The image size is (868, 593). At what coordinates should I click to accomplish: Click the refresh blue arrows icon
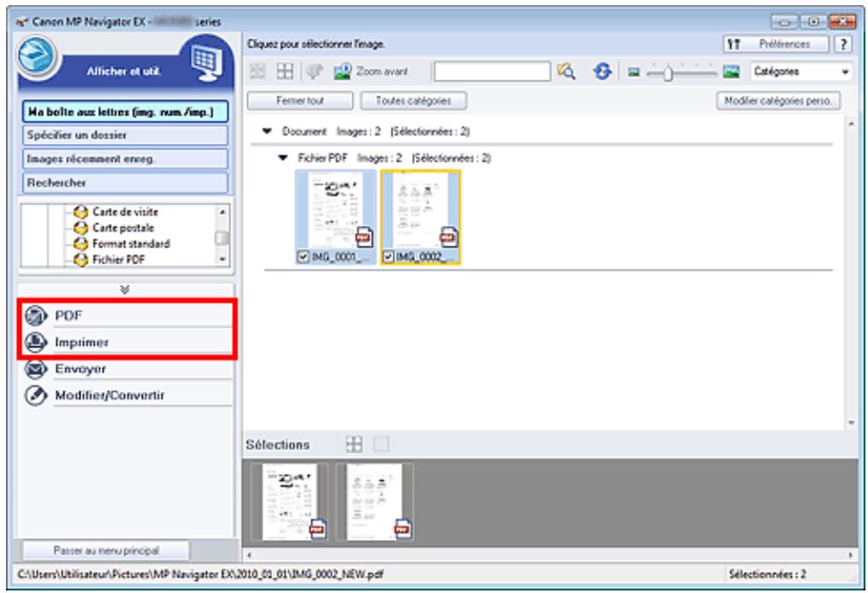click(x=602, y=71)
